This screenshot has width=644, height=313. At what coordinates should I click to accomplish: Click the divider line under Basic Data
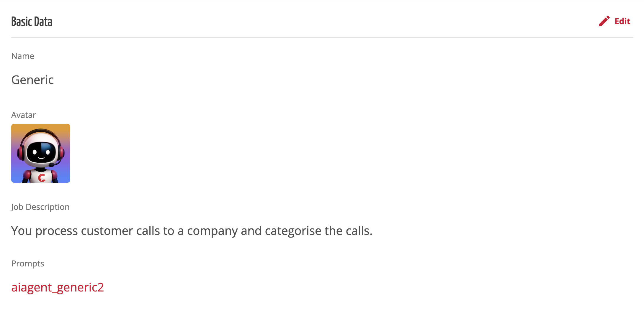pyautogui.click(x=322, y=37)
